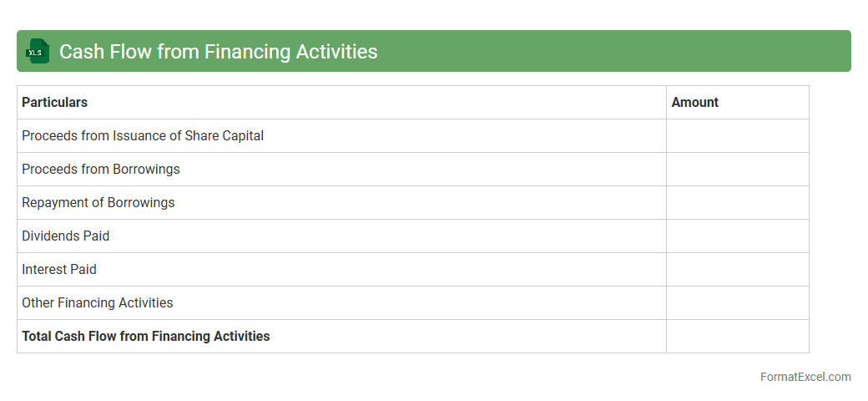
Task: Click the Amount cell beside Dividends Paid
Action: (737, 236)
